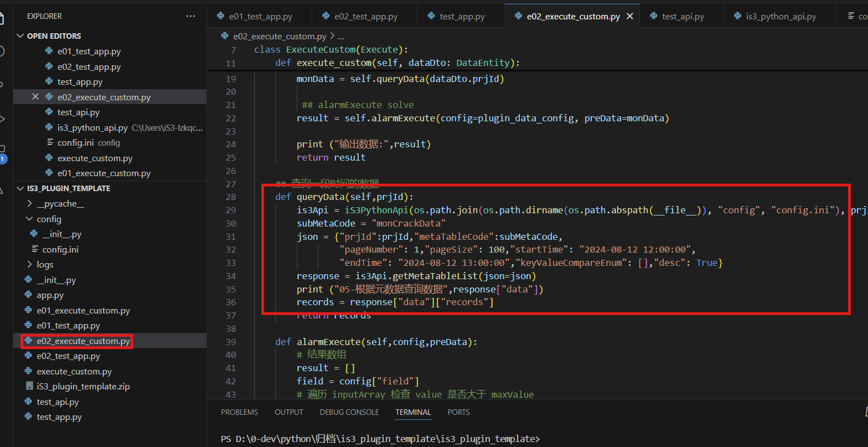Viewport: 868px width, 447px height.
Task: Click 'def queryData(self,prjId):' code line
Action: point(344,197)
